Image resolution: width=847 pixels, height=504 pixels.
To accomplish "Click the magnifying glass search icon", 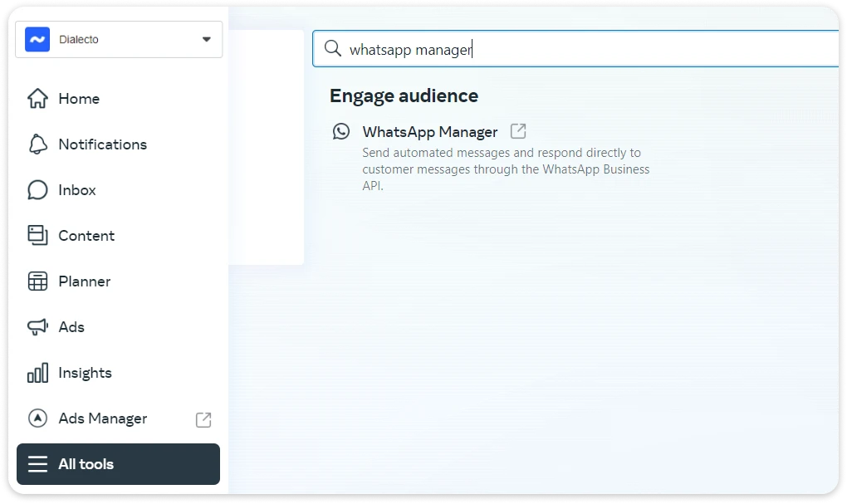I will [333, 49].
